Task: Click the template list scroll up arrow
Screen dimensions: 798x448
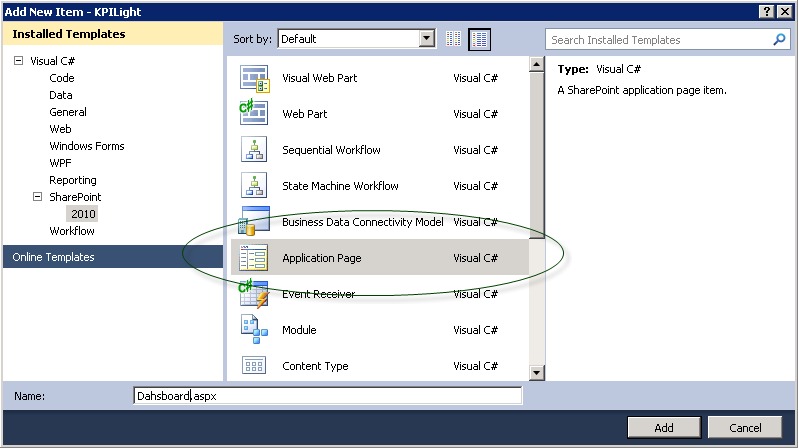Action: point(536,64)
